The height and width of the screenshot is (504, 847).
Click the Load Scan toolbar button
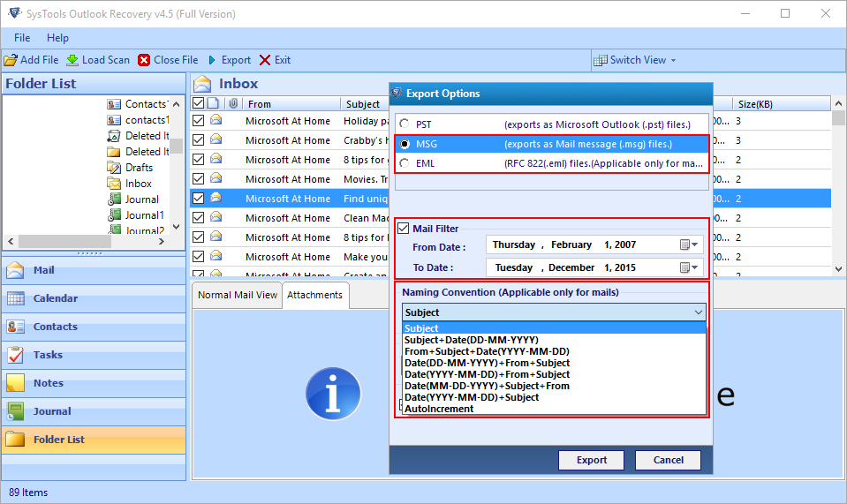click(98, 60)
